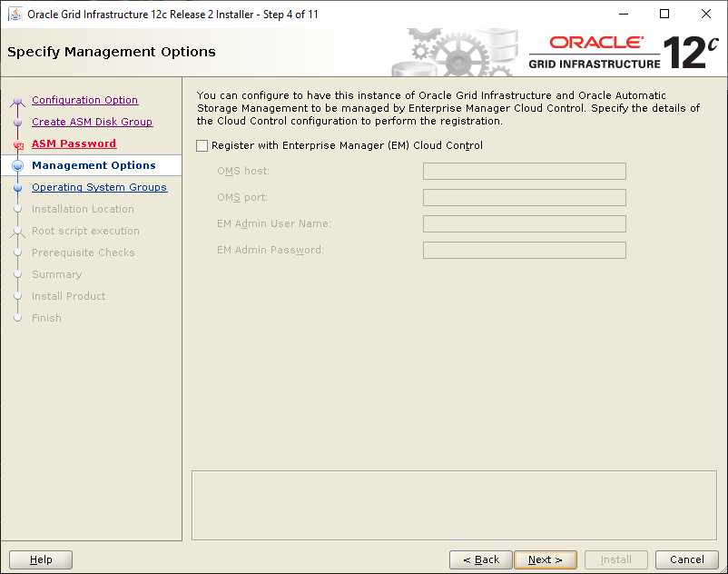The width and height of the screenshot is (728, 574).
Task: Enable Register with Enterprise Manager Cloud Control
Action: (202, 146)
